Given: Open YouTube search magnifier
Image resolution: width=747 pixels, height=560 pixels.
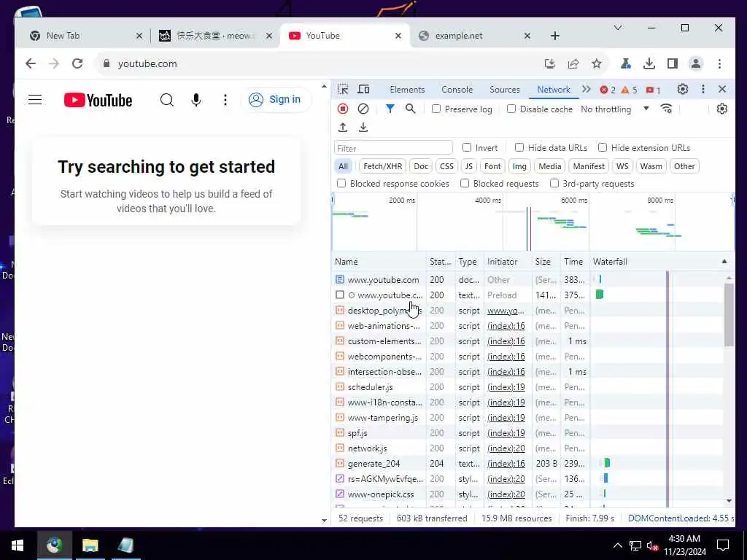Looking at the screenshot, I should click(x=167, y=99).
